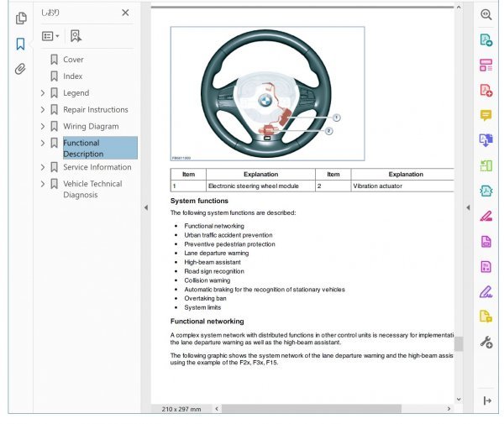
Task: Open the attachments paperclip icon
Action: tap(20, 69)
